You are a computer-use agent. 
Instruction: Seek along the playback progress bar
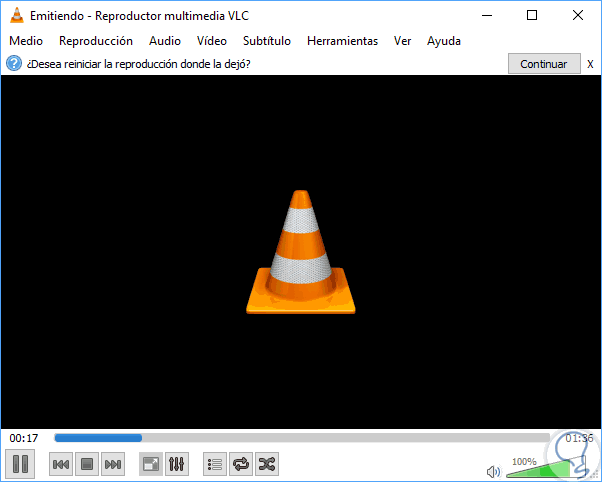[x=302, y=438]
